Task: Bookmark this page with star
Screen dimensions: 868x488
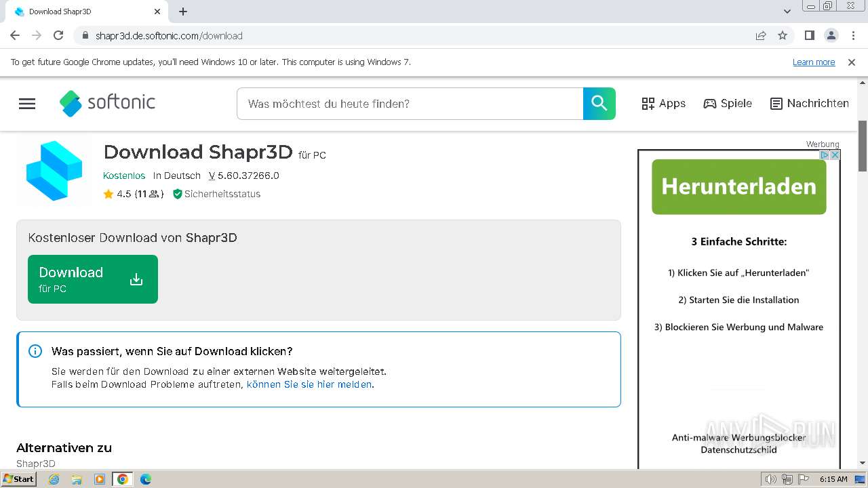Action: (x=783, y=35)
